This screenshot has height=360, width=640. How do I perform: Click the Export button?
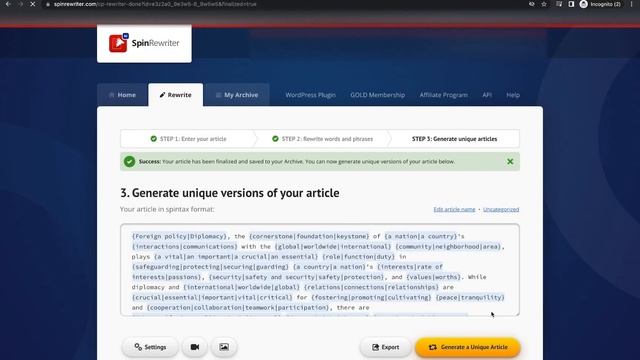pyautogui.click(x=385, y=347)
